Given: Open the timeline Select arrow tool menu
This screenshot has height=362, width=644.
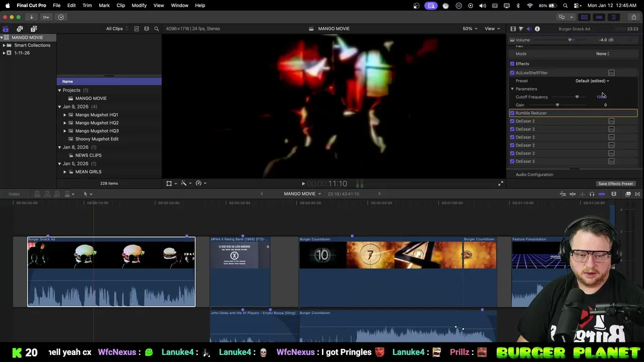Looking at the screenshot, I should [x=88, y=194].
